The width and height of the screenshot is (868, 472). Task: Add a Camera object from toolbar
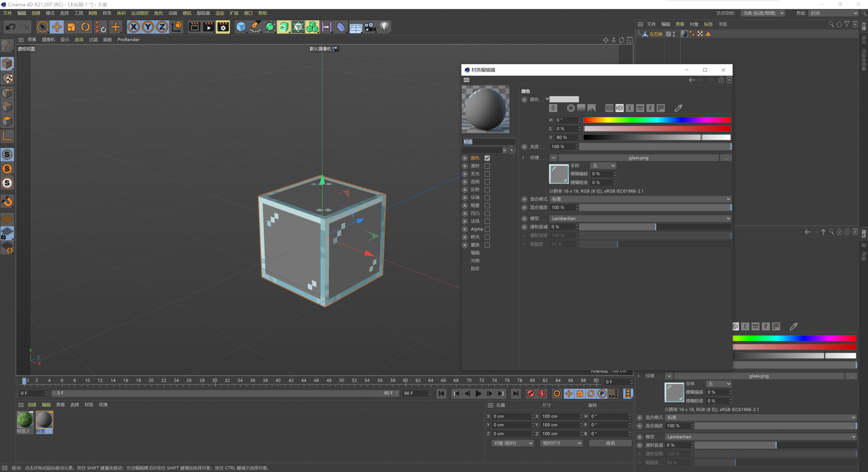370,27
